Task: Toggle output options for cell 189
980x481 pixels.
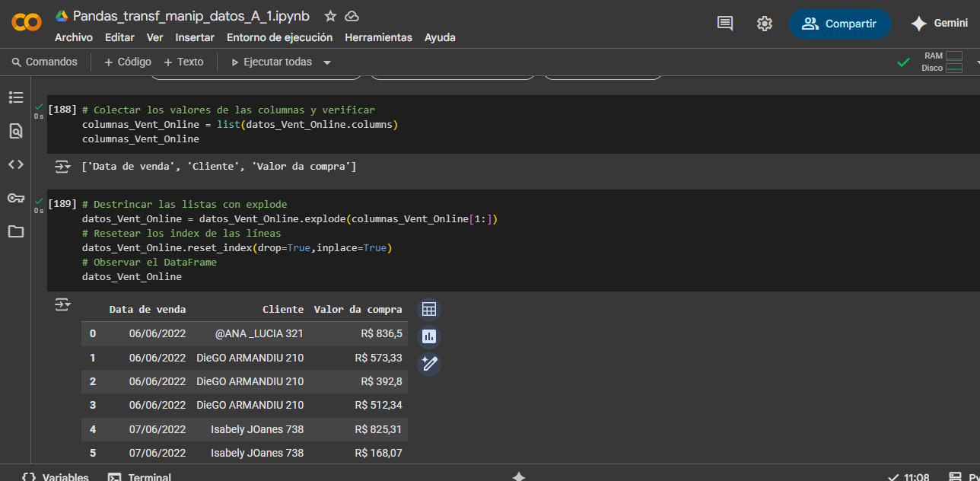Action: click(x=62, y=304)
